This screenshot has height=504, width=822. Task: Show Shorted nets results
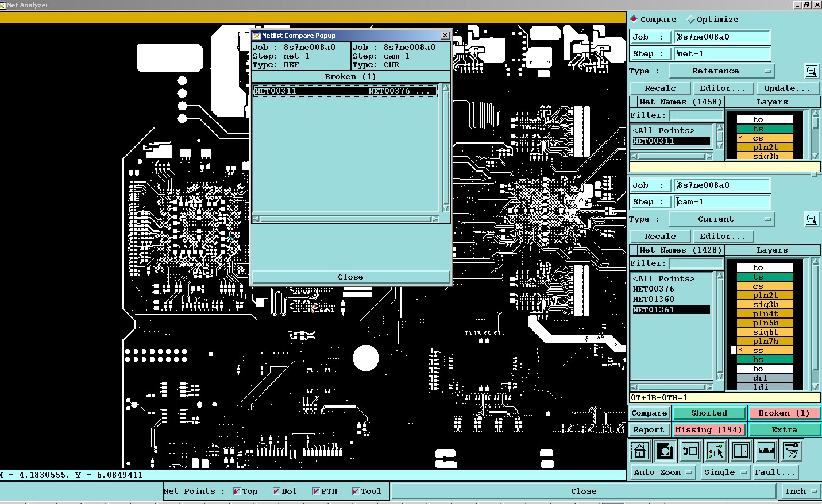click(709, 413)
